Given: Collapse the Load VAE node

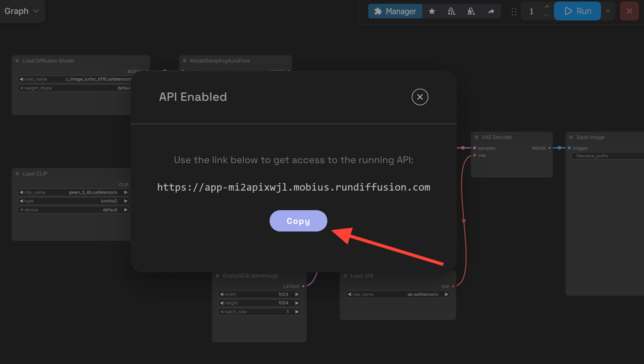Looking at the screenshot, I should coord(345,276).
